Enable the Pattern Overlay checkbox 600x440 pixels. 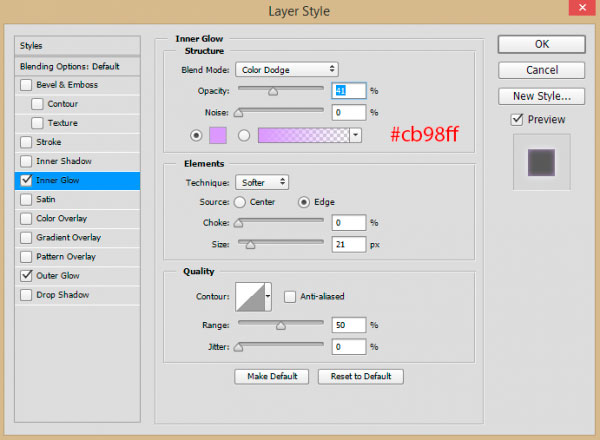[26, 257]
